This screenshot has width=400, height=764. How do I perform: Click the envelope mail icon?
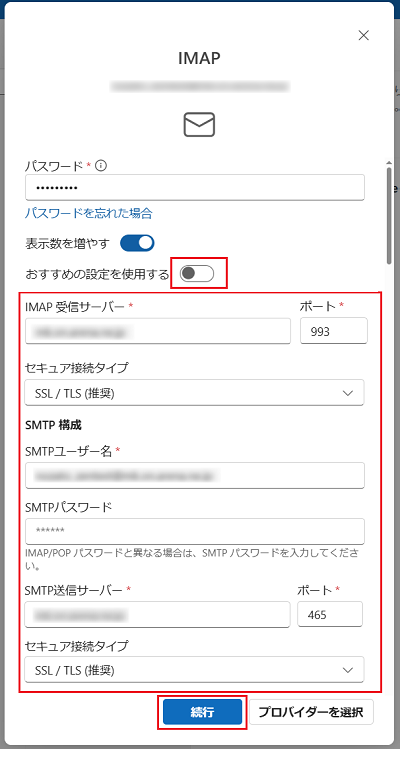(x=199, y=124)
